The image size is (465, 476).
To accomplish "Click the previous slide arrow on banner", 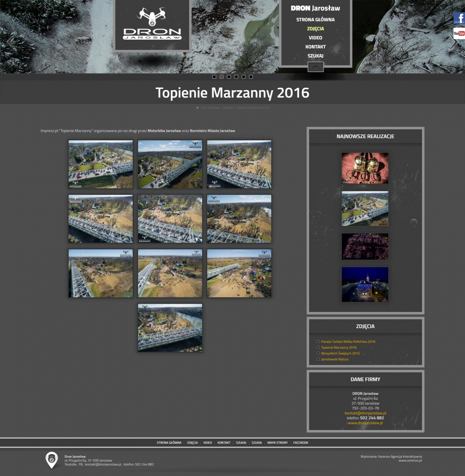I will coord(11,42).
